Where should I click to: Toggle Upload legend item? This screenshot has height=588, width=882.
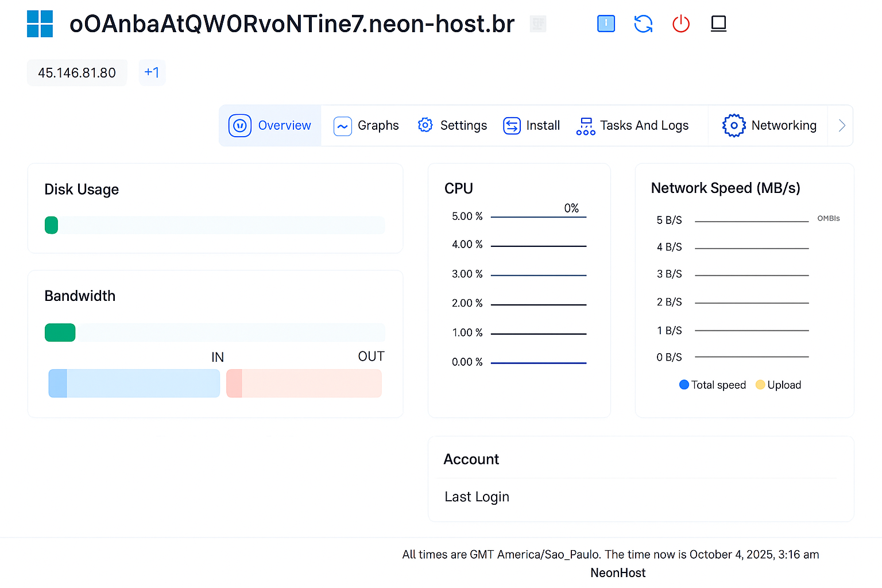778,385
